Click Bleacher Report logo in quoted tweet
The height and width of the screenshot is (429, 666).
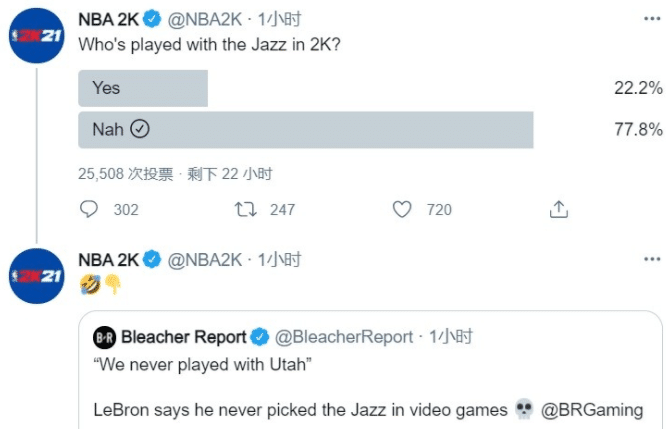point(105,336)
